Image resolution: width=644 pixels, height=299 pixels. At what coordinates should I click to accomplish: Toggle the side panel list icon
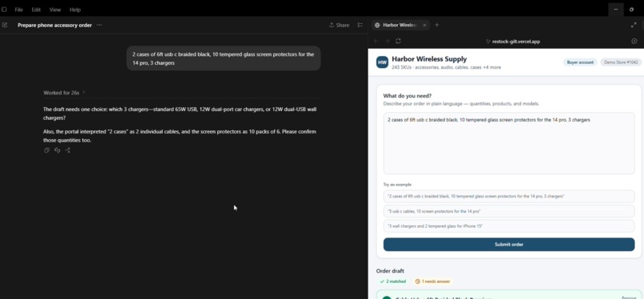[x=360, y=25]
